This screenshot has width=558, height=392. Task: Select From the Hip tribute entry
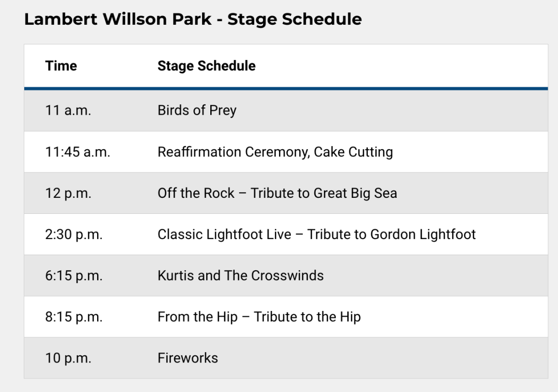[x=259, y=317]
